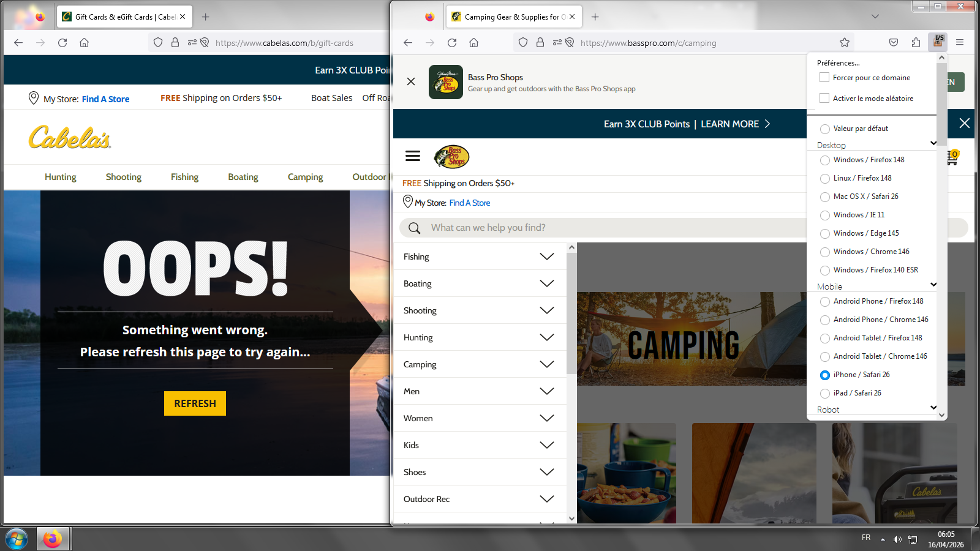Click Boat Sales link on Cabela's

pyautogui.click(x=332, y=98)
